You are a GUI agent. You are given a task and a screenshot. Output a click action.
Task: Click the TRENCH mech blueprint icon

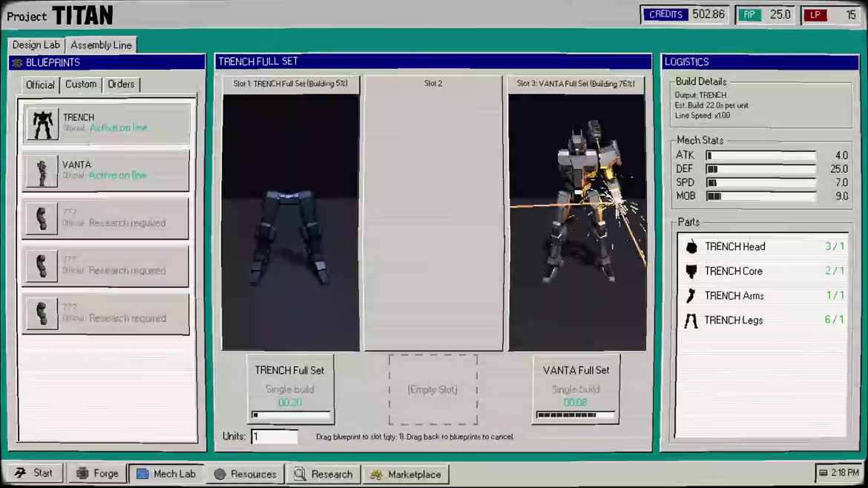click(42, 123)
